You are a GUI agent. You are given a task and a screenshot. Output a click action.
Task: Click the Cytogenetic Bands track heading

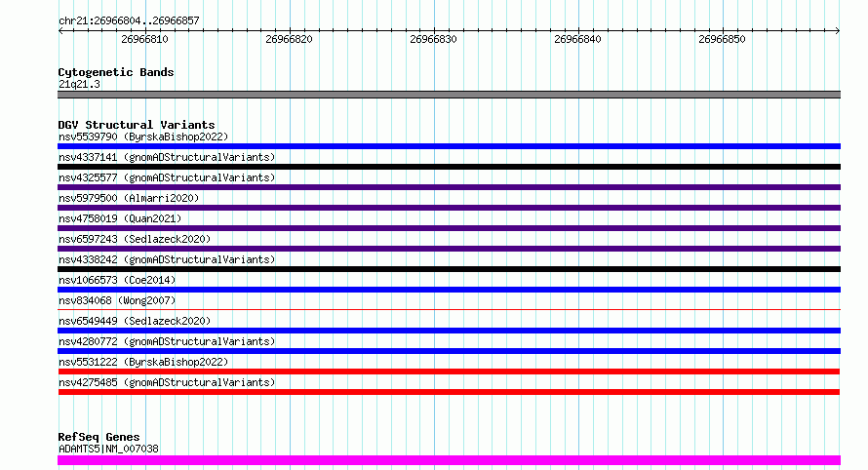pos(116,72)
